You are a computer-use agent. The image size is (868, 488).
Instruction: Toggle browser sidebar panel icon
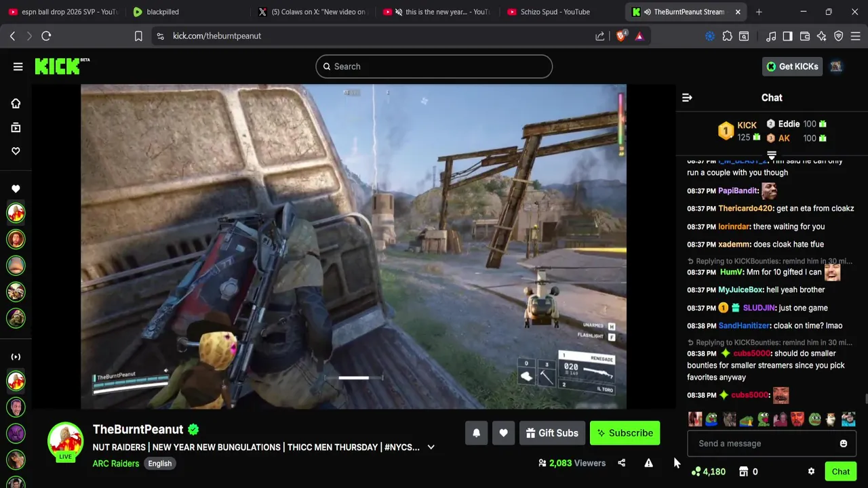(787, 36)
